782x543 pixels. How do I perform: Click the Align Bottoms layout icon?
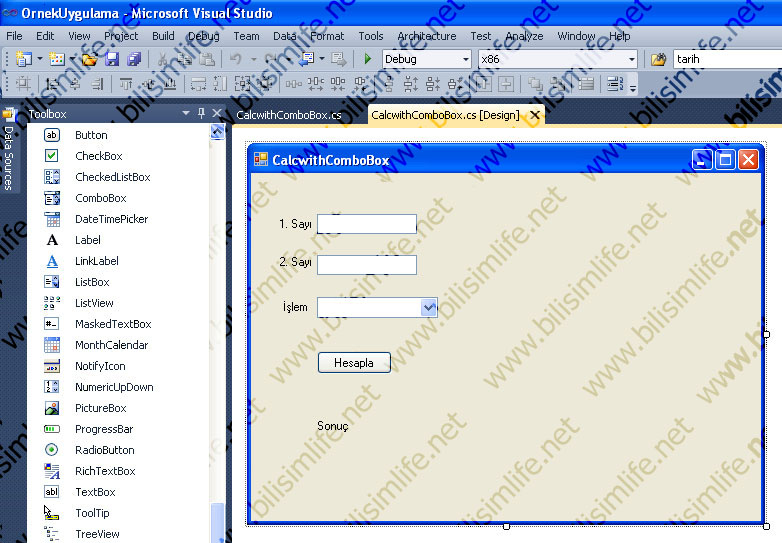click(170, 83)
